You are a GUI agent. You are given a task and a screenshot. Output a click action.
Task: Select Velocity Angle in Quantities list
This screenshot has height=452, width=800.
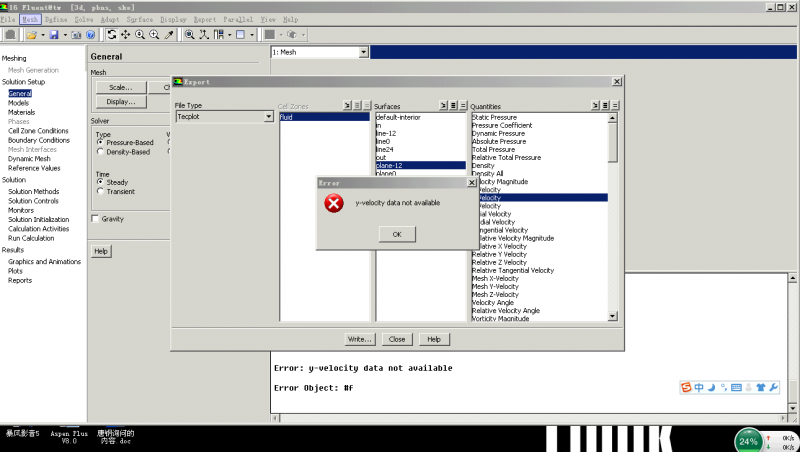[x=493, y=303]
